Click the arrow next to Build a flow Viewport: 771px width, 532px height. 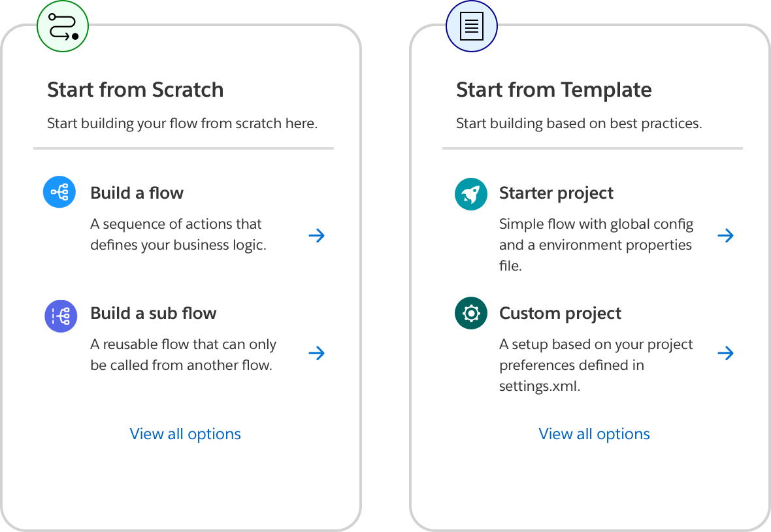(316, 235)
